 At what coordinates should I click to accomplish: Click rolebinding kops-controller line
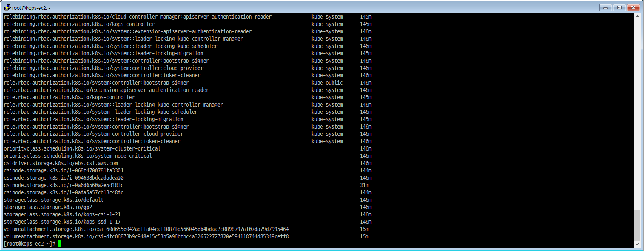(x=188, y=24)
